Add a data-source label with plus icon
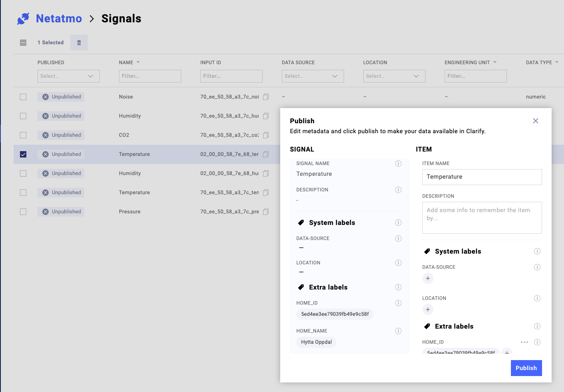Viewport: 564px width, 392px height. (x=427, y=278)
